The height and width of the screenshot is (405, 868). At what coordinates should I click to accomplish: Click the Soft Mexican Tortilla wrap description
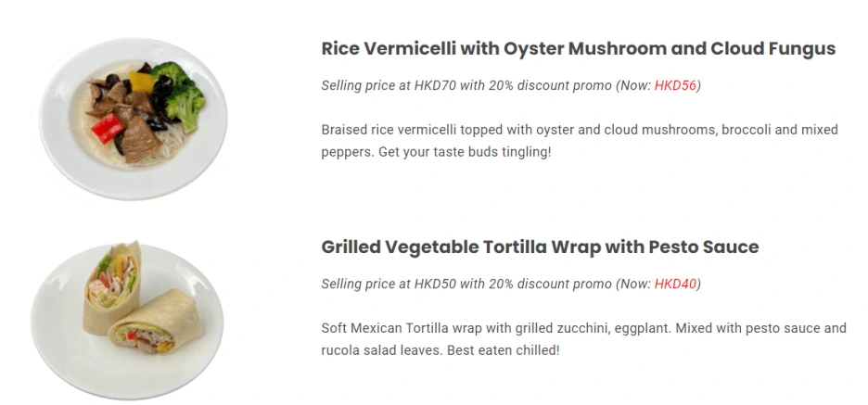pyautogui.click(x=583, y=339)
